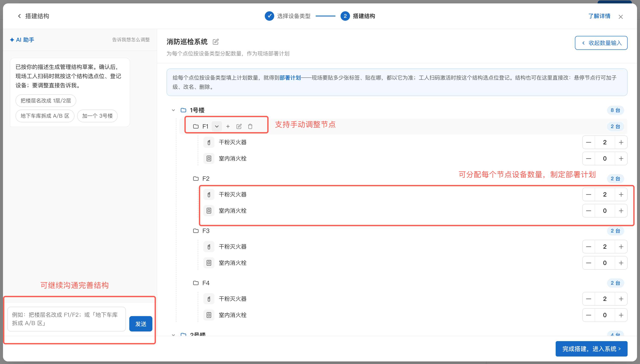Click the AI 助手 sparkle icon

tap(12, 40)
